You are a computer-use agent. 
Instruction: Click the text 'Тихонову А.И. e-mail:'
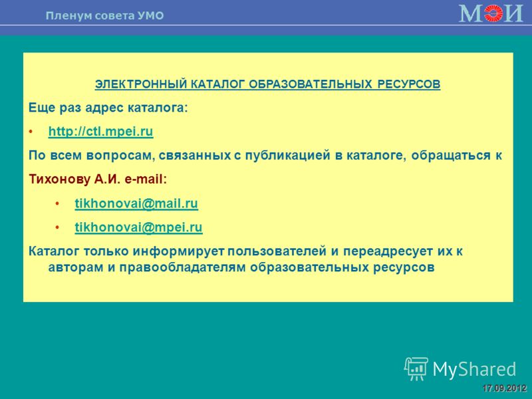(x=98, y=179)
